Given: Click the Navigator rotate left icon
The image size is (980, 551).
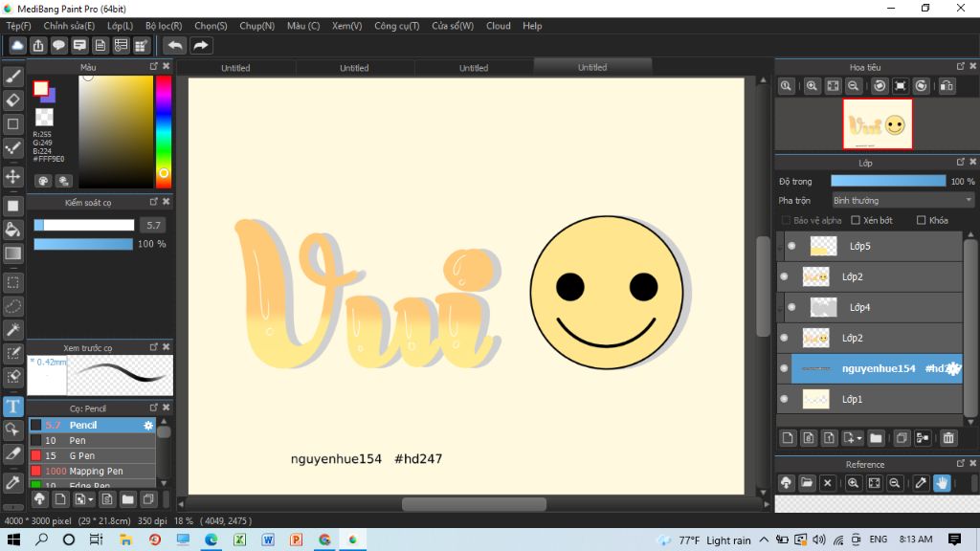Looking at the screenshot, I should [x=880, y=86].
